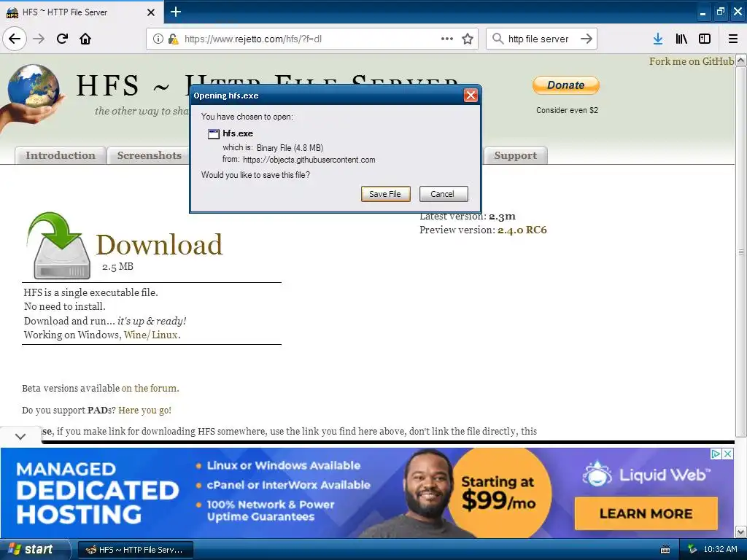Click the large Download heading link
Screen dimensions: 747x560
(x=159, y=245)
